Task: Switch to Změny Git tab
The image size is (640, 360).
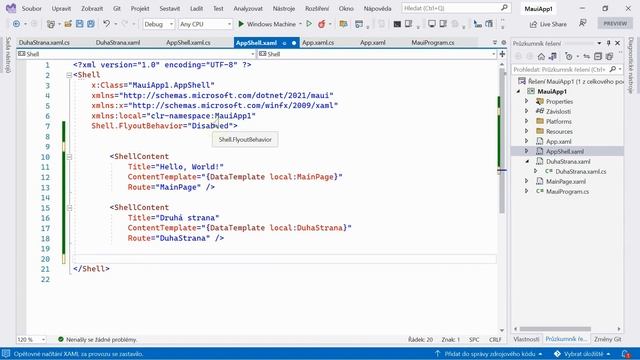Action: coord(607,339)
